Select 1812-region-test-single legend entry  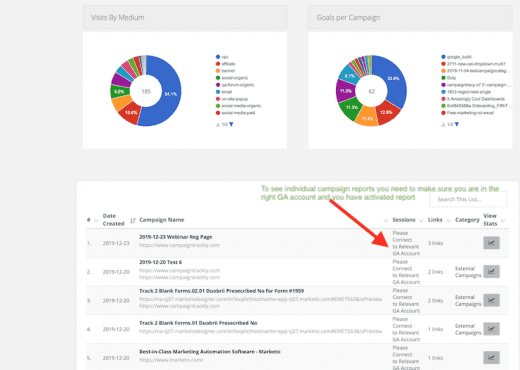[466, 92]
